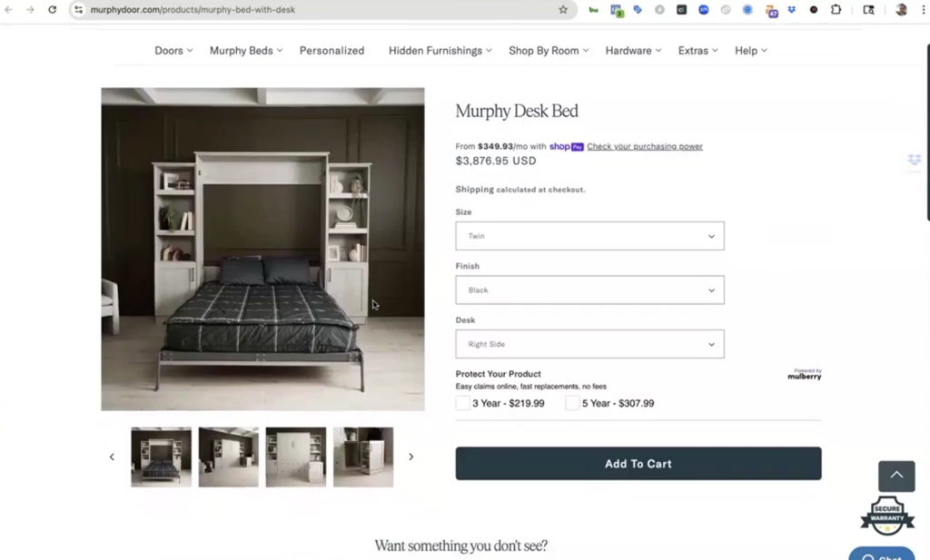The image size is (930, 560).
Task: Click the Shop Pay logo badge
Action: (566, 146)
